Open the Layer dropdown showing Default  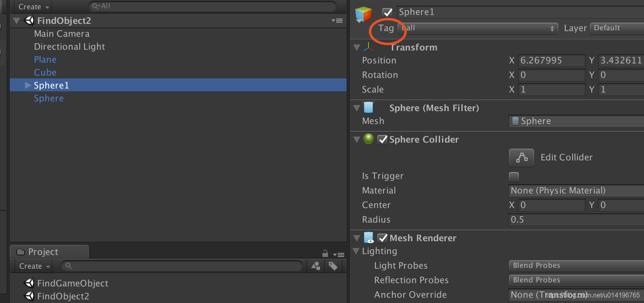617,28
